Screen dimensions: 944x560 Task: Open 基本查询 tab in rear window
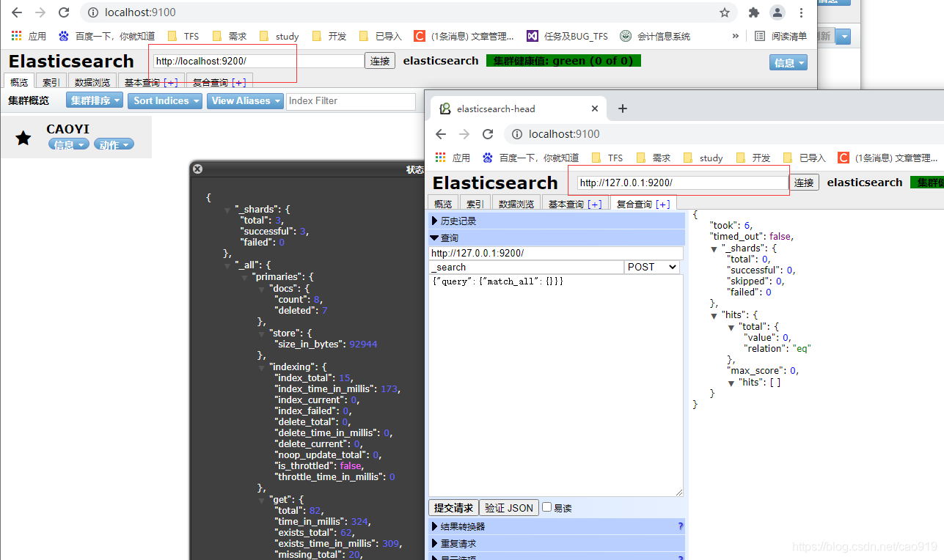pos(151,82)
